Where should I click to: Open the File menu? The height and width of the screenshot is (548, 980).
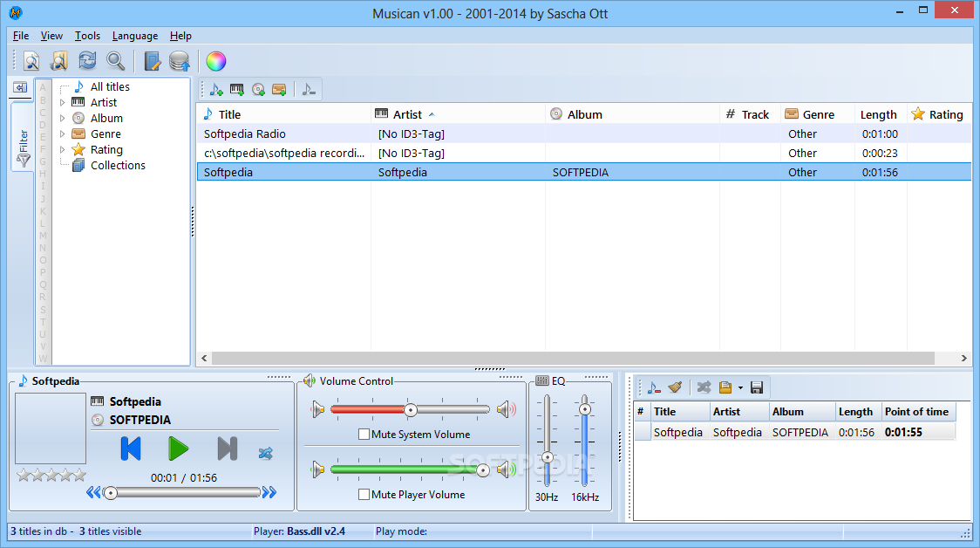(x=21, y=36)
